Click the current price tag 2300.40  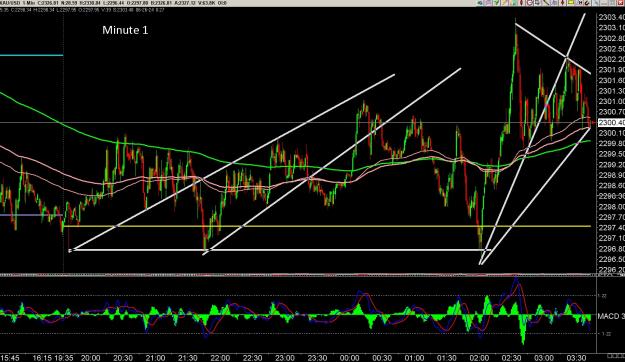(611, 122)
